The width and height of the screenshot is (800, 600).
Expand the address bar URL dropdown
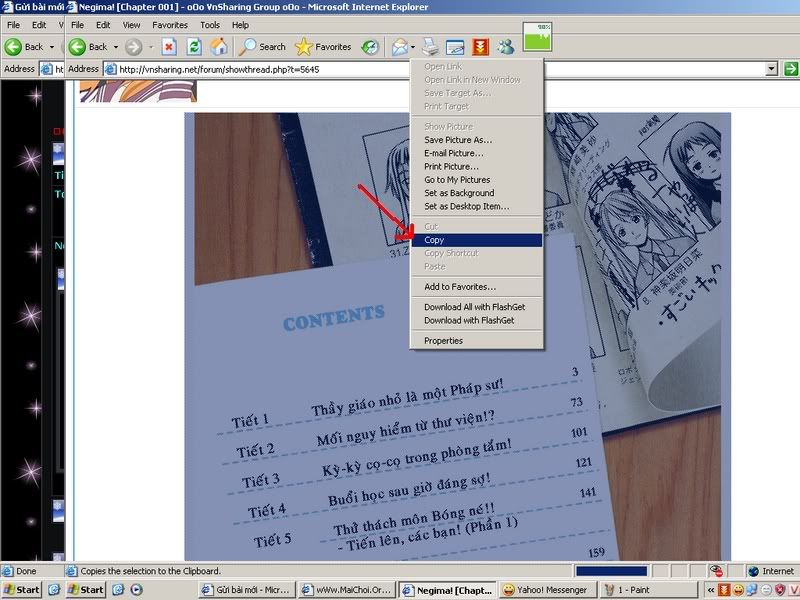(771, 68)
